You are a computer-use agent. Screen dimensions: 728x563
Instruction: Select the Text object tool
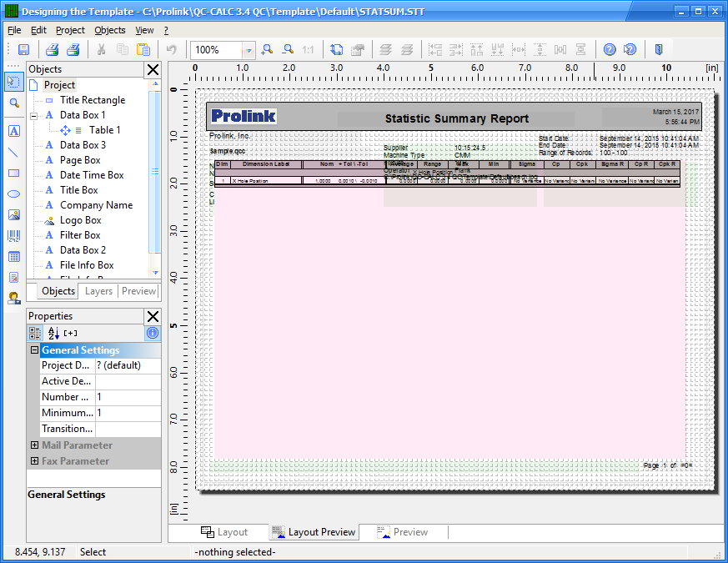(14, 131)
